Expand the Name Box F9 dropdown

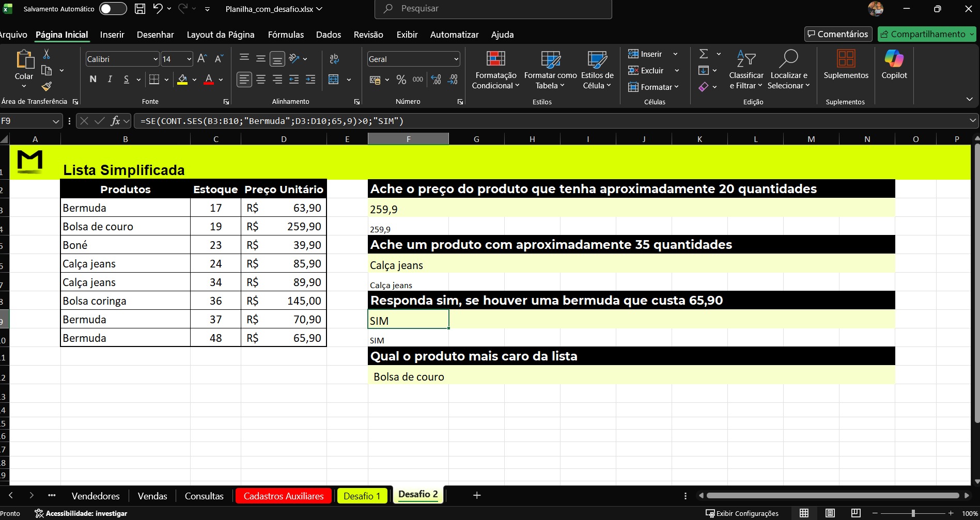point(56,121)
